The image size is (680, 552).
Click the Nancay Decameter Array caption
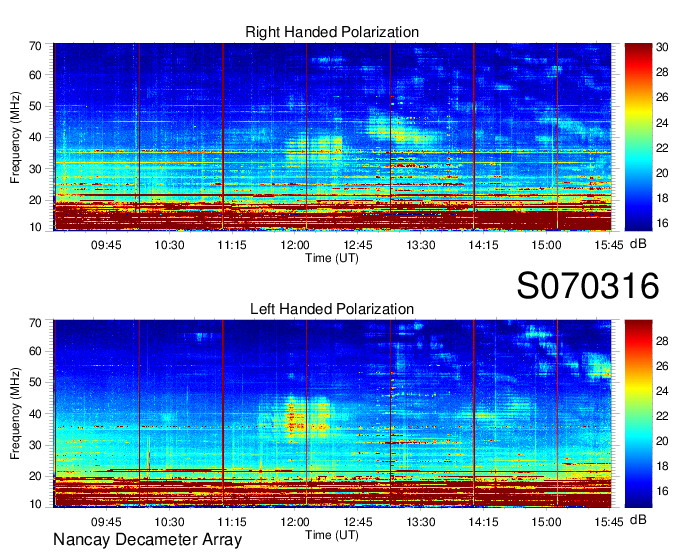pyautogui.click(x=147, y=539)
